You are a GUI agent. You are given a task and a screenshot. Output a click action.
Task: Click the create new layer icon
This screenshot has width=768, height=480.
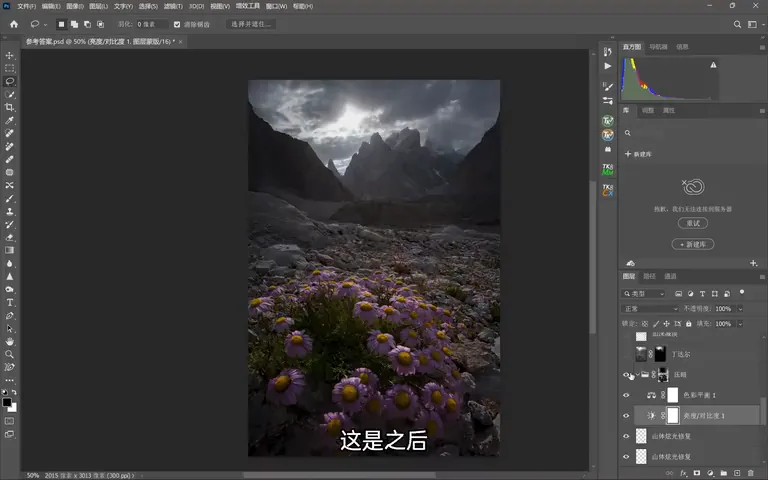click(737, 473)
